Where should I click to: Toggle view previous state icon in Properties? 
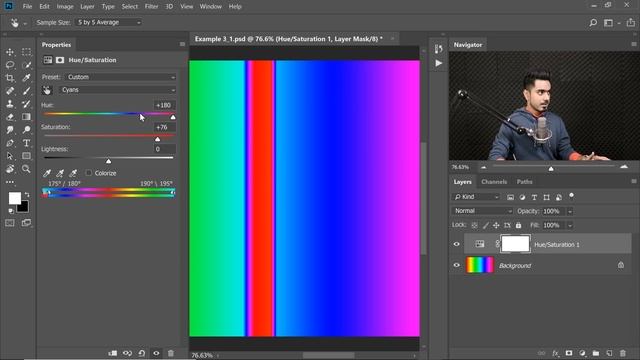pyautogui.click(x=127, y=353)
